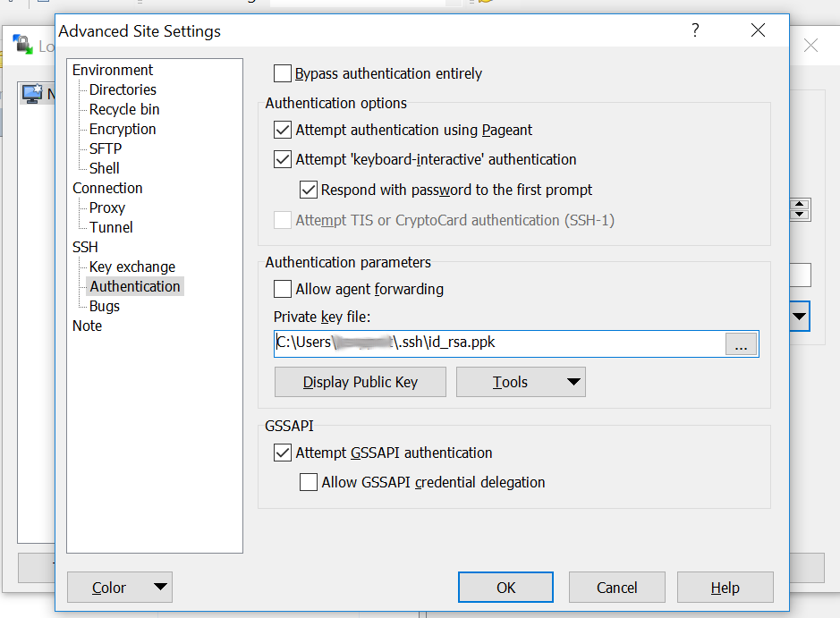Click the monitor icon next to the site list
Viewport: 840px width, 618px height.
click(x=33, y=93)
